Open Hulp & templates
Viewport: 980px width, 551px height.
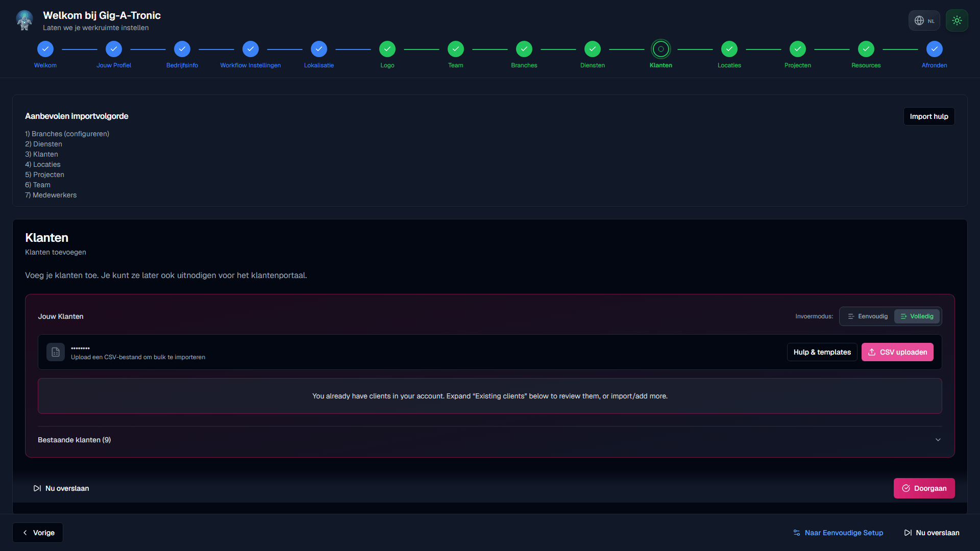coord(822,352)
